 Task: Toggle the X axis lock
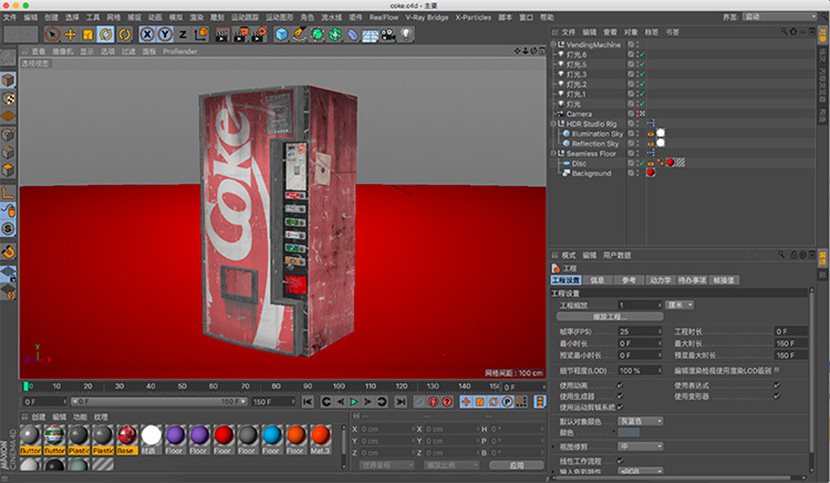(x=147, y=34)
